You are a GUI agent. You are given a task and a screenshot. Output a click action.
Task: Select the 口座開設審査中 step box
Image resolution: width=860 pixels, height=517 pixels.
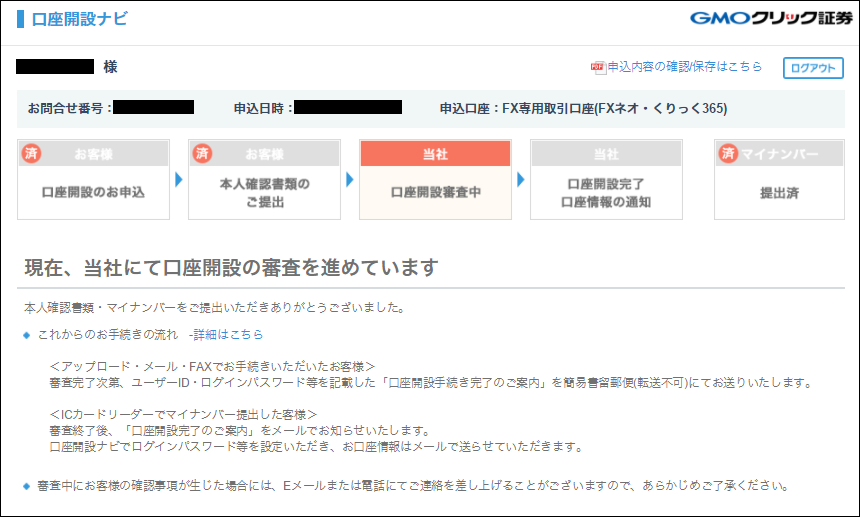point(435,179)
